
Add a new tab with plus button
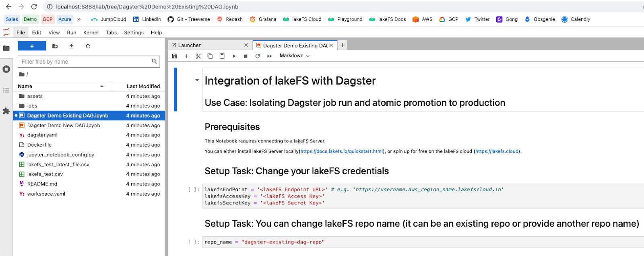[343, 45]
